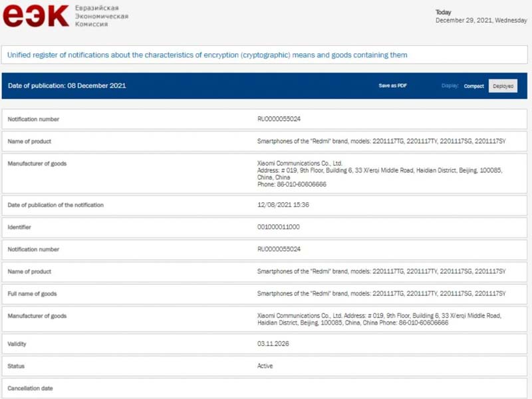Screen dimensions: 532x399
Task: Click the first 'Name of product' label
Action: (29, 142)
